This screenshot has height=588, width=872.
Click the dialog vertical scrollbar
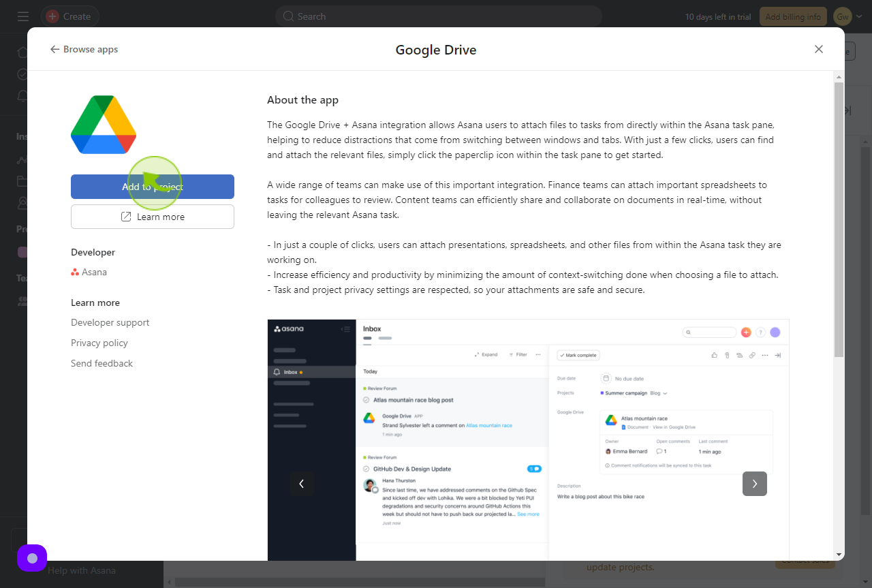click(x=839, y=218)
